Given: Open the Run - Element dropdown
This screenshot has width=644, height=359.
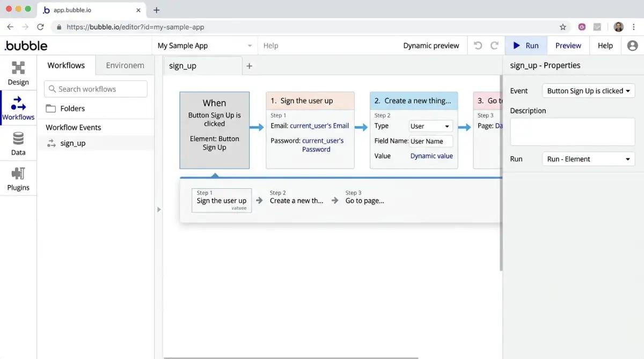Looking at the screenshot, I should pyautogui.click(x=588, y=159).
